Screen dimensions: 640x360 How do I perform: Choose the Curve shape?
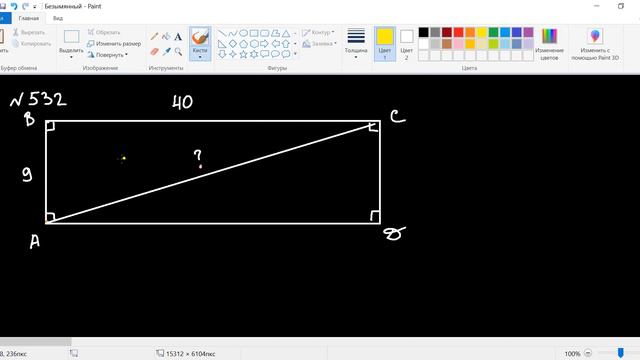click(x=233, y=33)
